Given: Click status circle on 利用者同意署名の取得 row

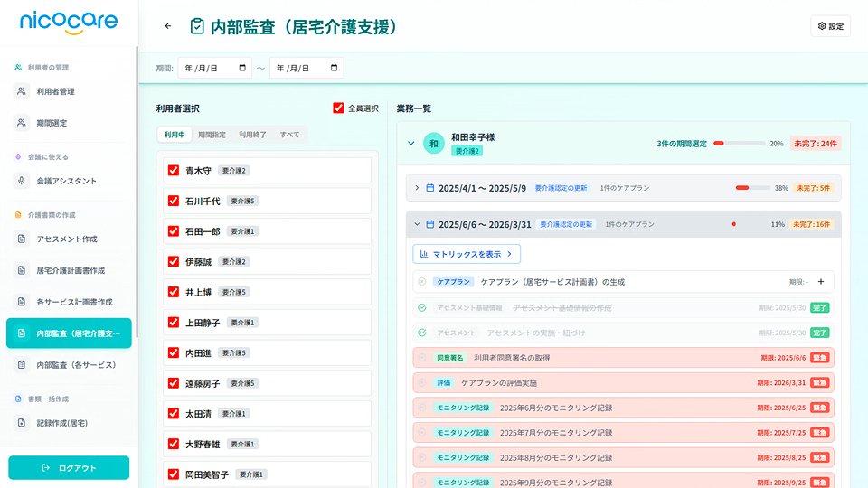Looking at the screenshot, I should coord(422,358).
